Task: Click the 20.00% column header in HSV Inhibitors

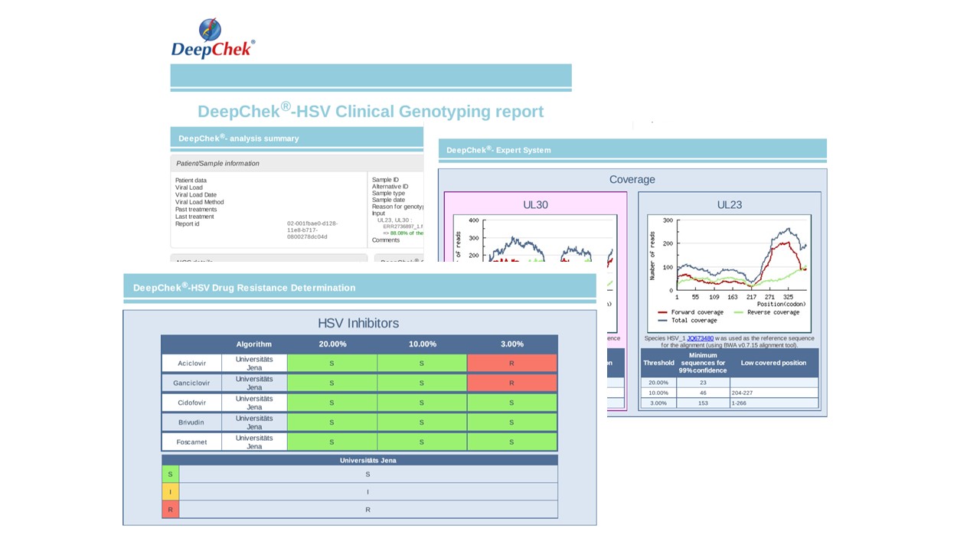Action: point(332,344)
